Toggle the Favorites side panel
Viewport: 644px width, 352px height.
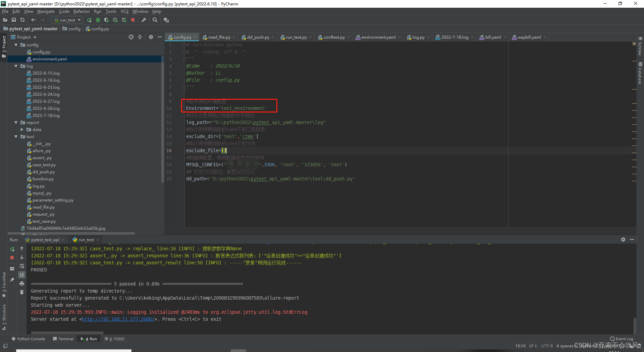[4, 284]
